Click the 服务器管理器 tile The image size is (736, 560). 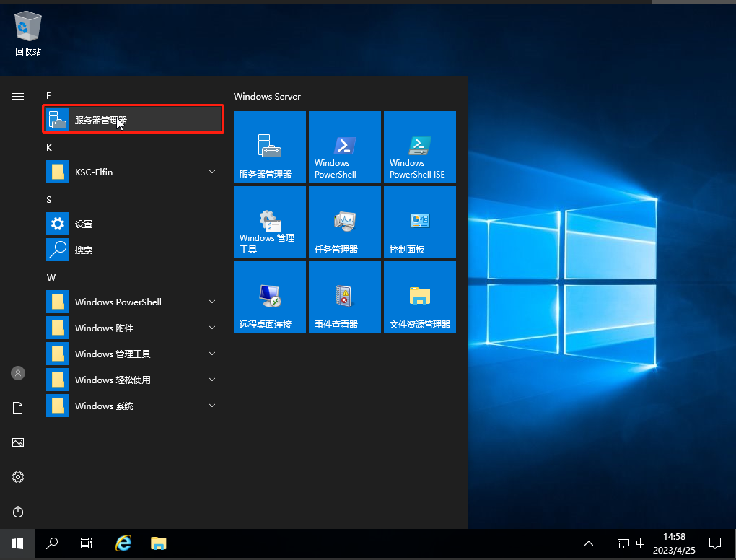[269, 147]
